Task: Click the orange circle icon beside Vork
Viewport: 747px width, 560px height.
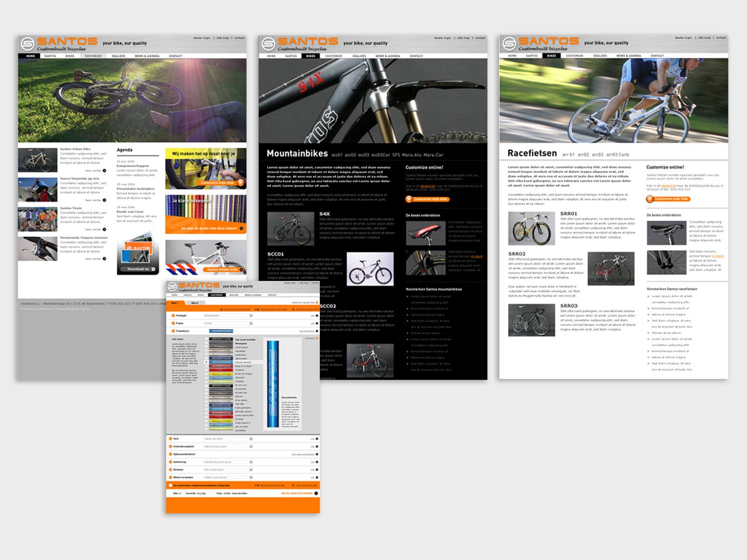Action: [170, 439]
